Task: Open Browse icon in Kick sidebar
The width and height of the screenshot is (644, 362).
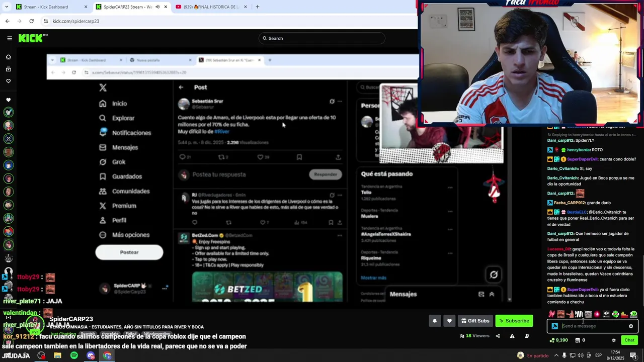Action: click(x=8, y=69)
